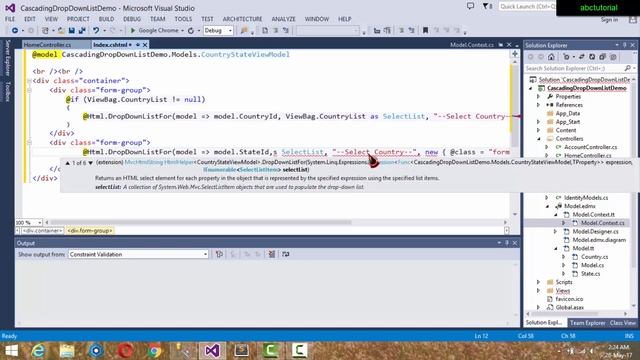Click div.container breadcrumb button
Image resolution: width=640 pixels, height=360 pixels.
coord(42,231)
